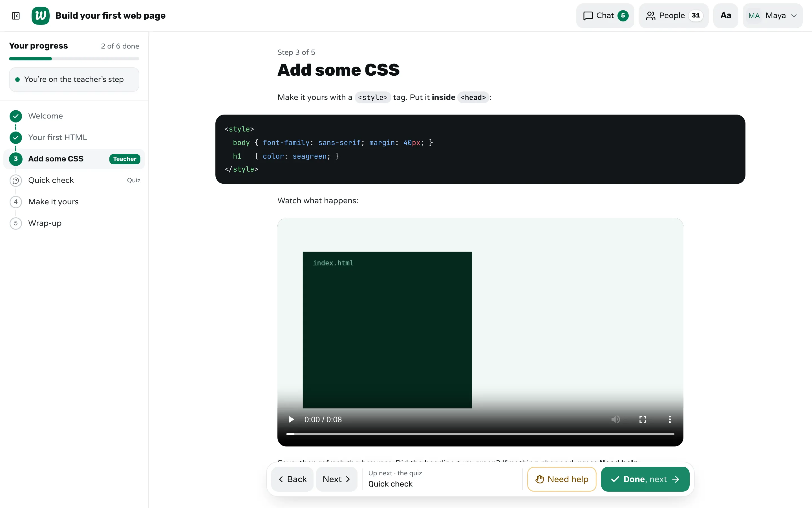Viewport: 812px width, 508px height.
Task: Click the Need help button
Action: tap(562, 479)
